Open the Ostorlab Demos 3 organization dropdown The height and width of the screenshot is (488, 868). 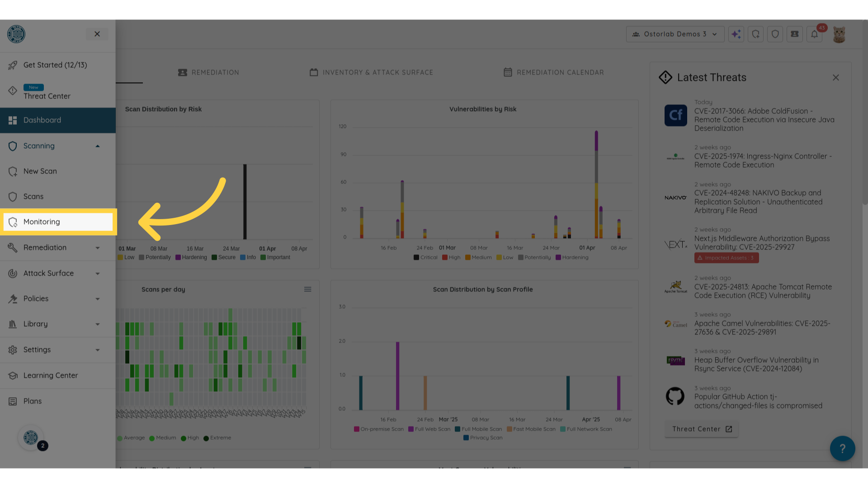click(x=675, y=34)
